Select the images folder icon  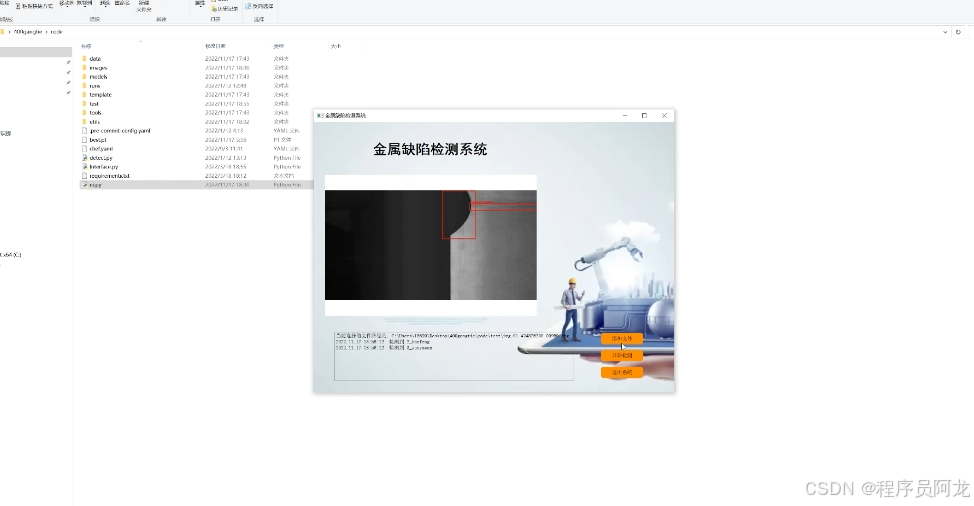(84, 68)
